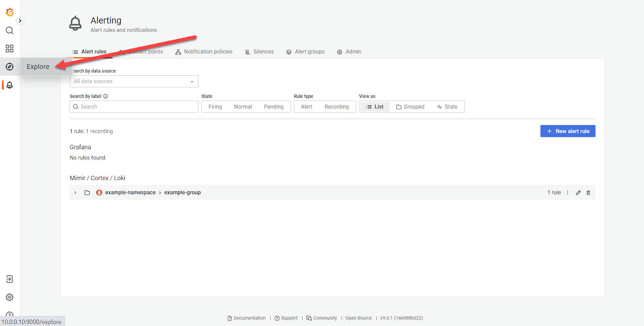The width and height of the screenshot is (644, 326).
Task: Click the Grafana logo icon
Action: click(x=10, y=12)
